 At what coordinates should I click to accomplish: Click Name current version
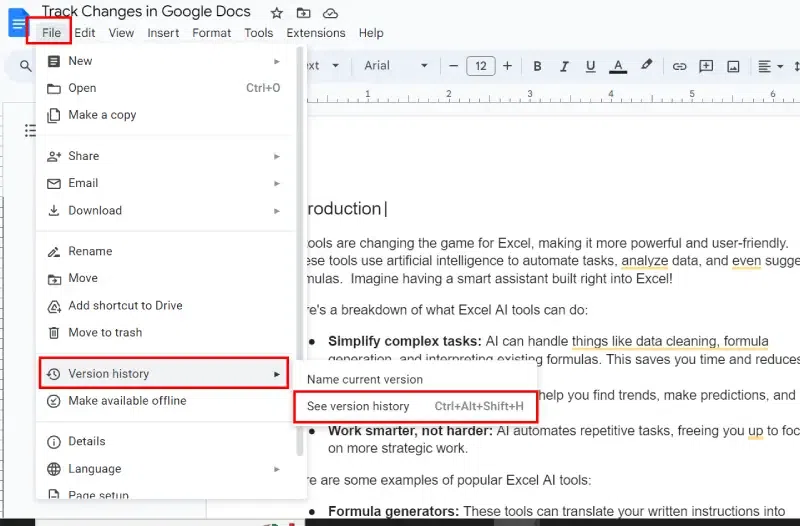click(x=415, y=380)
